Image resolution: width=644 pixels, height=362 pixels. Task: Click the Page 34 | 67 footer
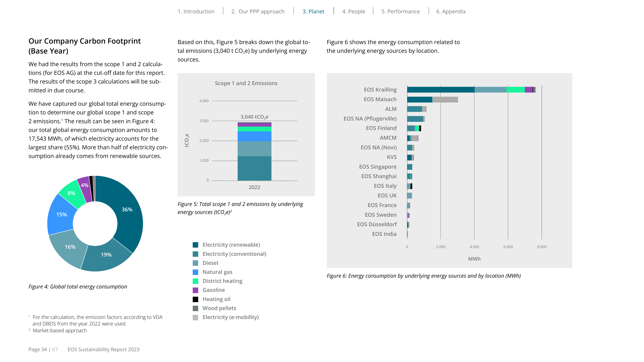coord(43,349)
